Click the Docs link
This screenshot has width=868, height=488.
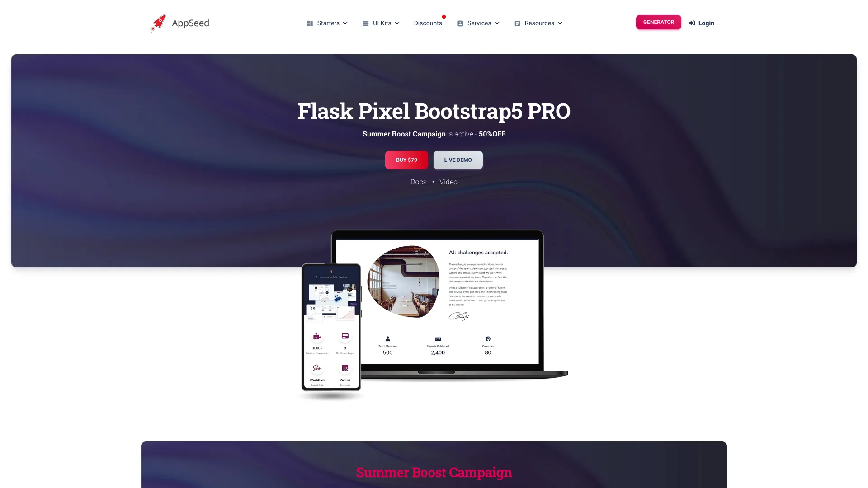tap(419, 181)
